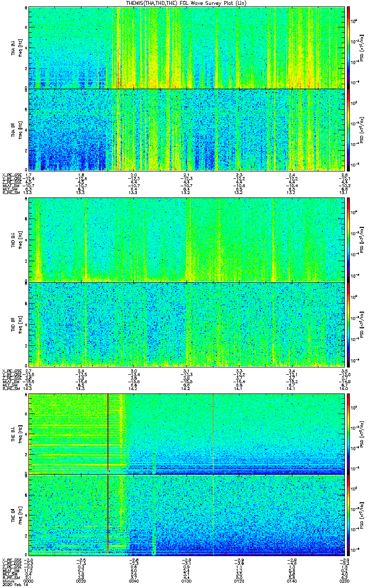Click the "0140" time tick label

tap(292, 582)
